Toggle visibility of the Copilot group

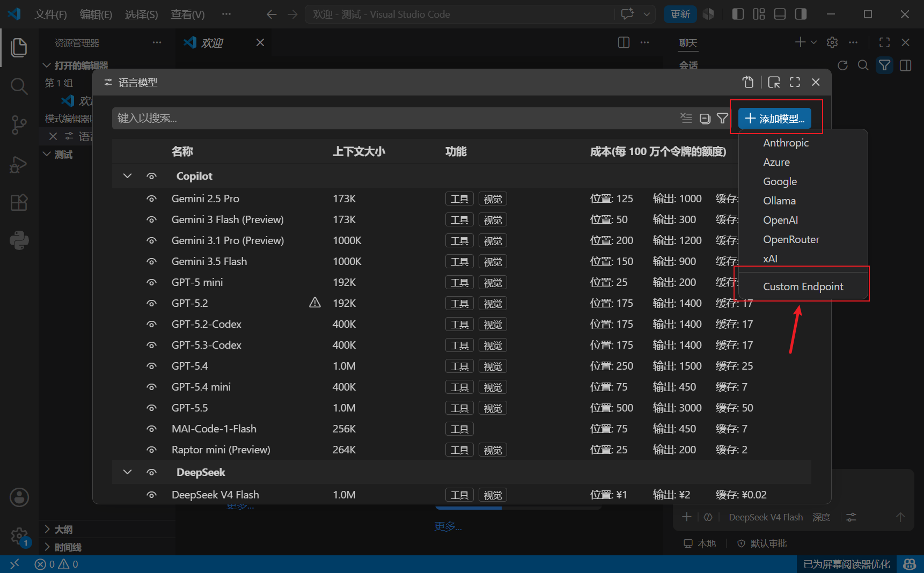152,177
